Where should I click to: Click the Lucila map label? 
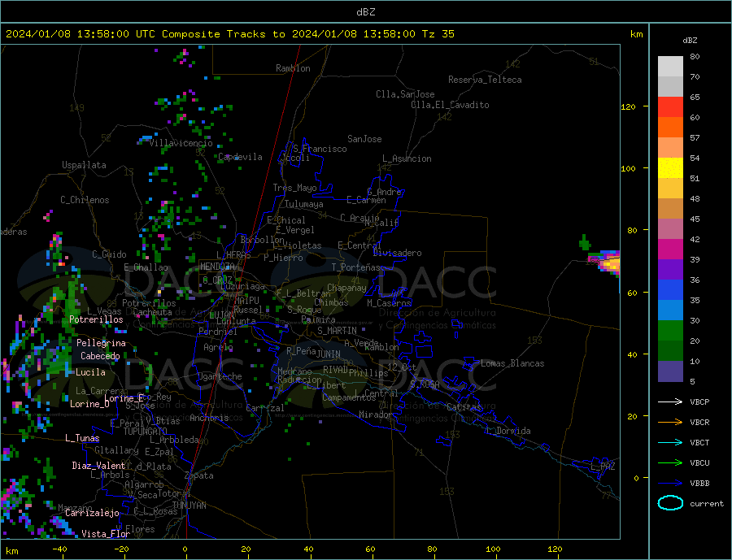point(90,372)
